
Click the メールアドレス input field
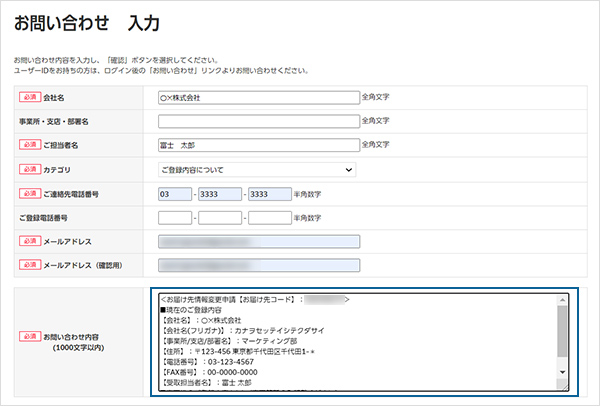258,242
